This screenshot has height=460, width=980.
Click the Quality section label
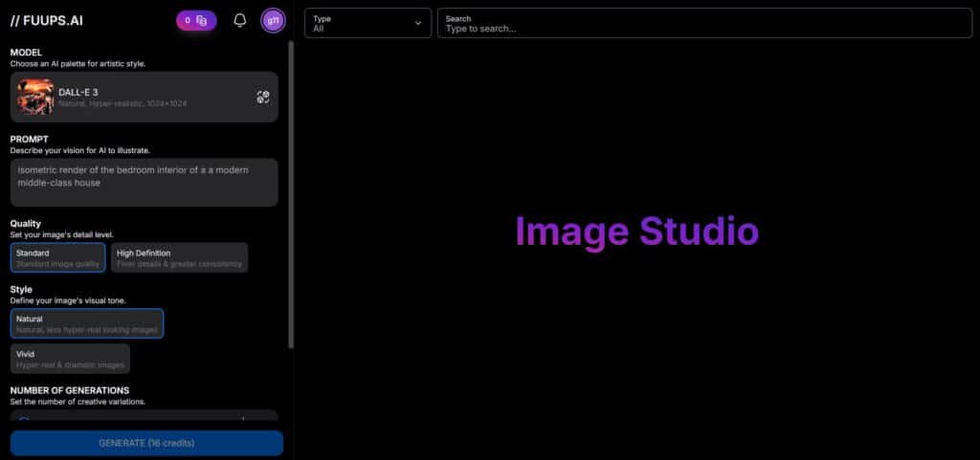coord(26,224)
